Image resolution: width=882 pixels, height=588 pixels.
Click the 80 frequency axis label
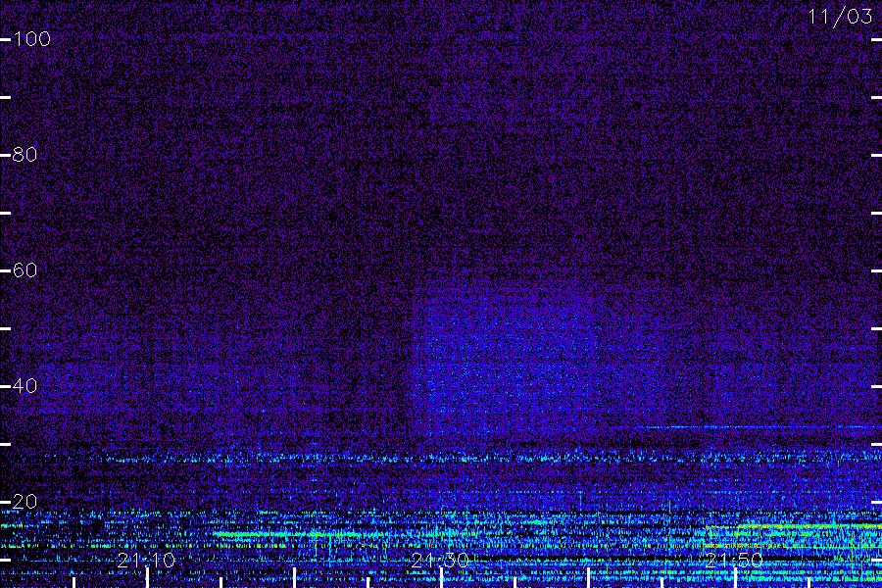24,155
